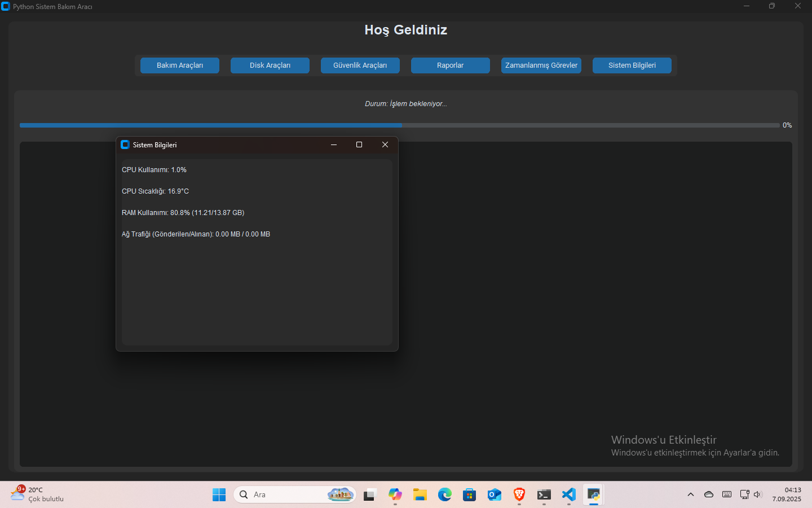Screen dimensions: 812x508
Task: Restore down the Python Sistem Bakım Aracı window
Action: [772, 6]
